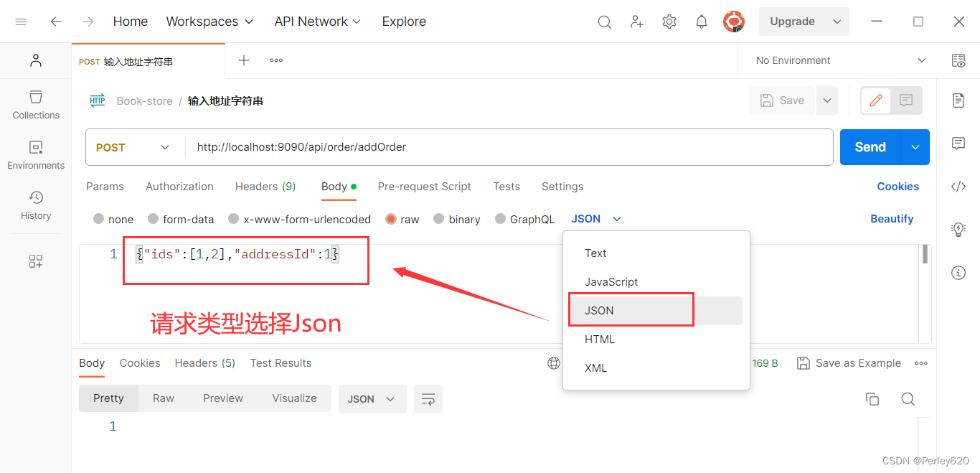Select the x-www-form-urlencoded body option
This screenshot has width=980, height=473.
pos(299,219)
